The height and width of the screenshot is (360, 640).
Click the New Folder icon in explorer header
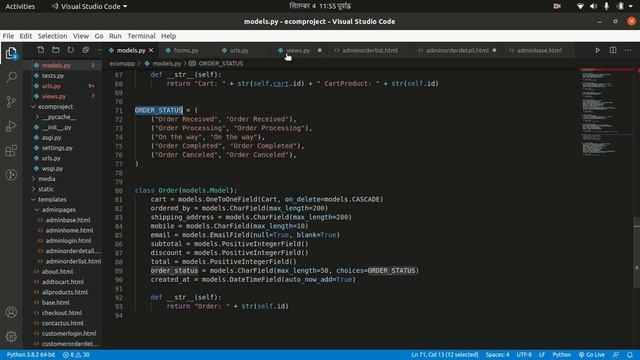[x=56, y=50]
